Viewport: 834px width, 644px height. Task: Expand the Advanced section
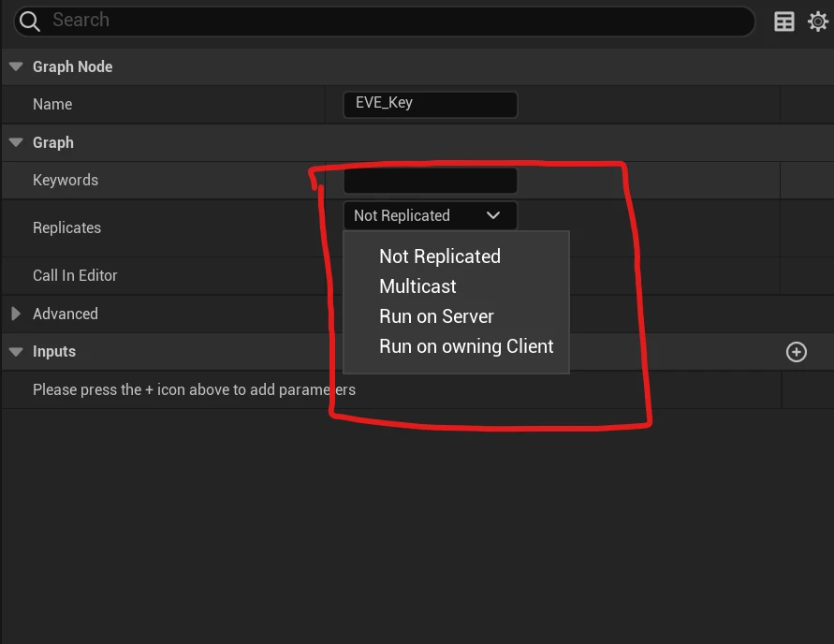coord(16,314)
